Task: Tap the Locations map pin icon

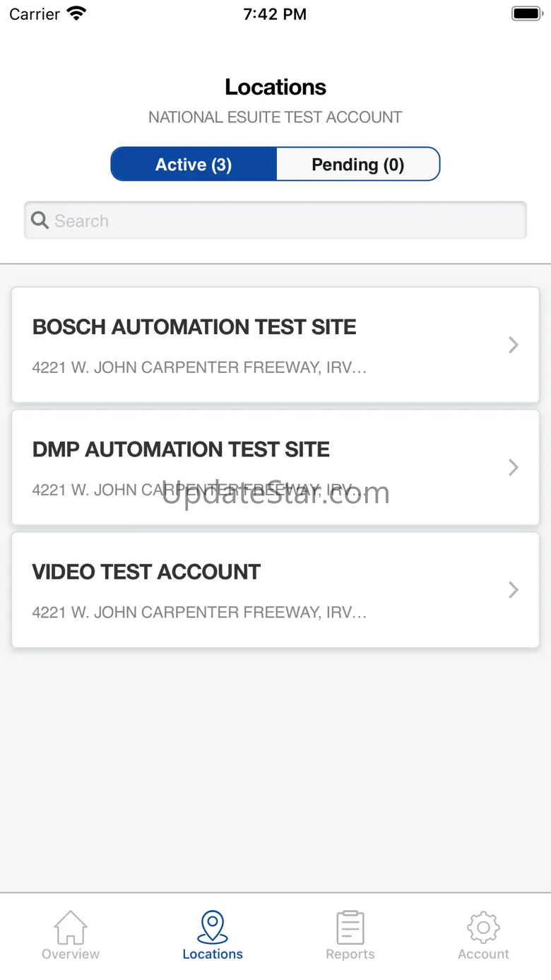Action: coord(213,927)
